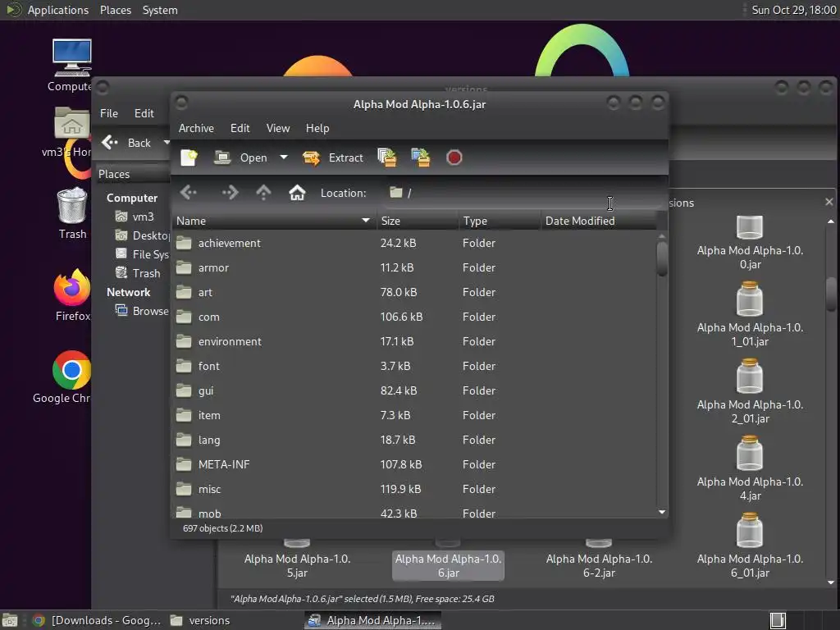Select Alpha Mod Alpha-1.0.2_01.jar file
Viewport: 840px width, 630px height.
click(x=750, y=393)
